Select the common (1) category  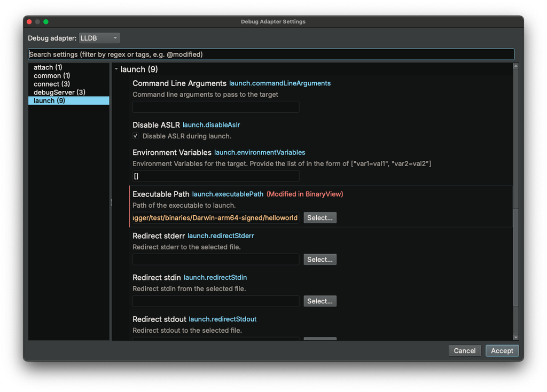coord(52,76)
